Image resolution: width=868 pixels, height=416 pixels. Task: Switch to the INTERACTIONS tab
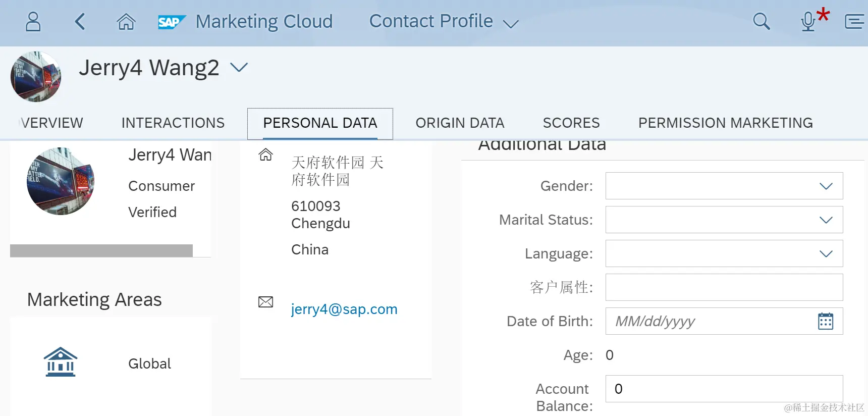(x=173, y=123)
